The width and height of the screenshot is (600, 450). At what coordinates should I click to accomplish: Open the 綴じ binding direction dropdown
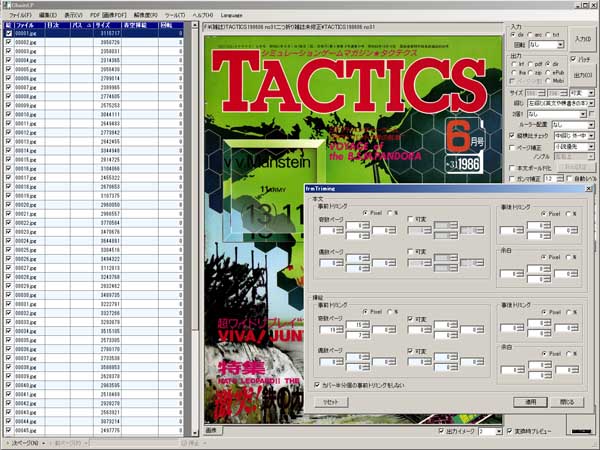(591, 103)
